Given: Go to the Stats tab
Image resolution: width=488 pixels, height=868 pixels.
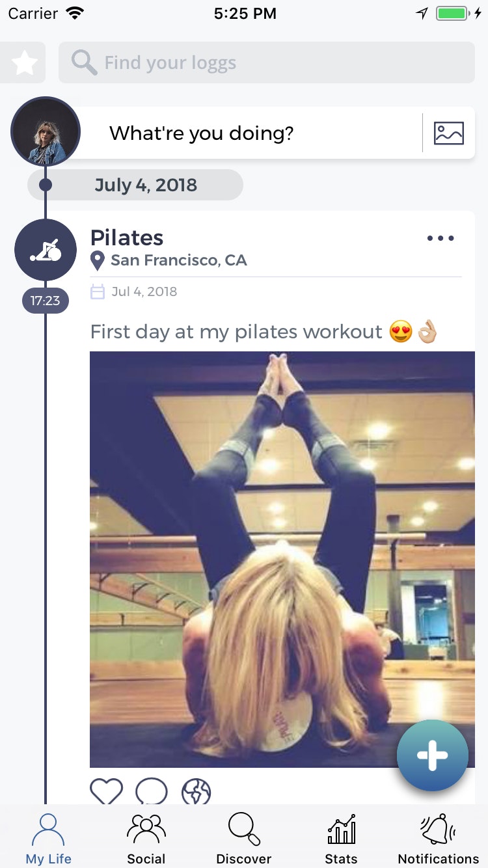Looking at the screenshot, I should point(342,839).
